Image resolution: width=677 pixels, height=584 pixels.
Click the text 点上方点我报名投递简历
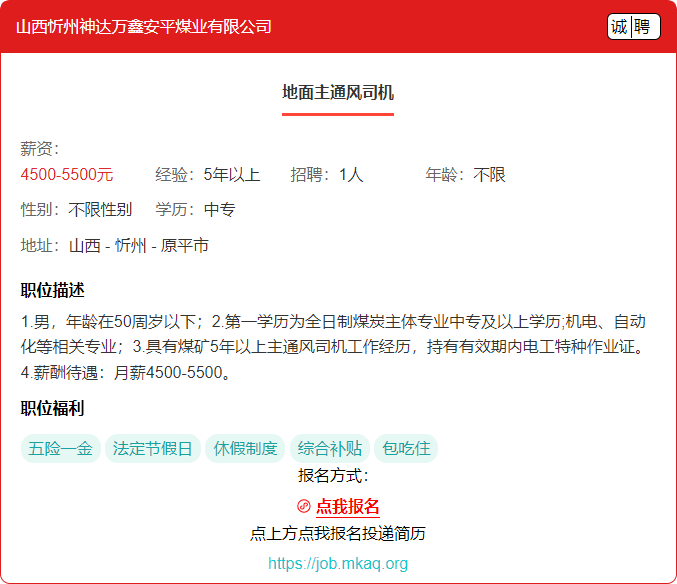click(x=338, y=533)
